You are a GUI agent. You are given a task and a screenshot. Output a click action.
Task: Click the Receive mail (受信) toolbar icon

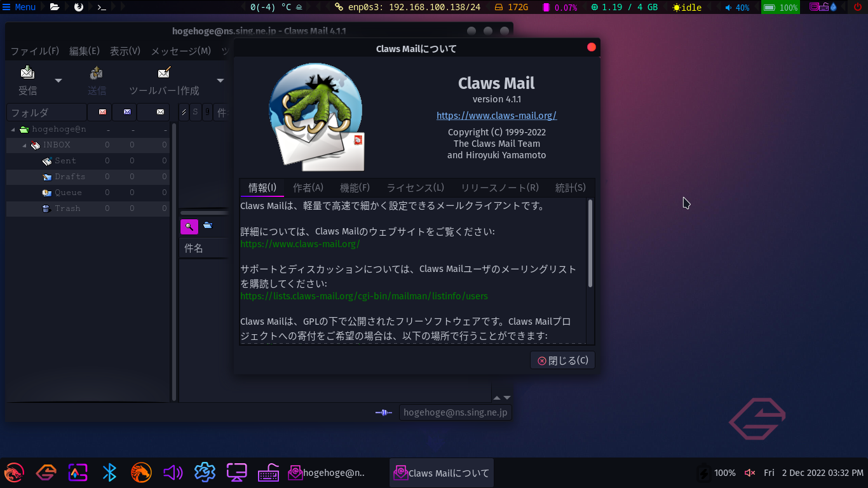27,72
